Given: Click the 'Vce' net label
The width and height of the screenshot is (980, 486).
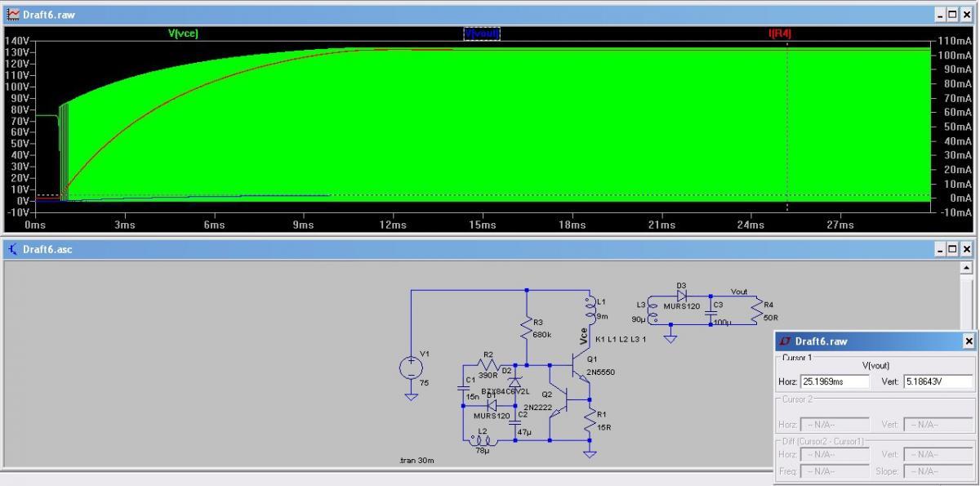Looking at the screenshot, I should click(x=584, y=337).
